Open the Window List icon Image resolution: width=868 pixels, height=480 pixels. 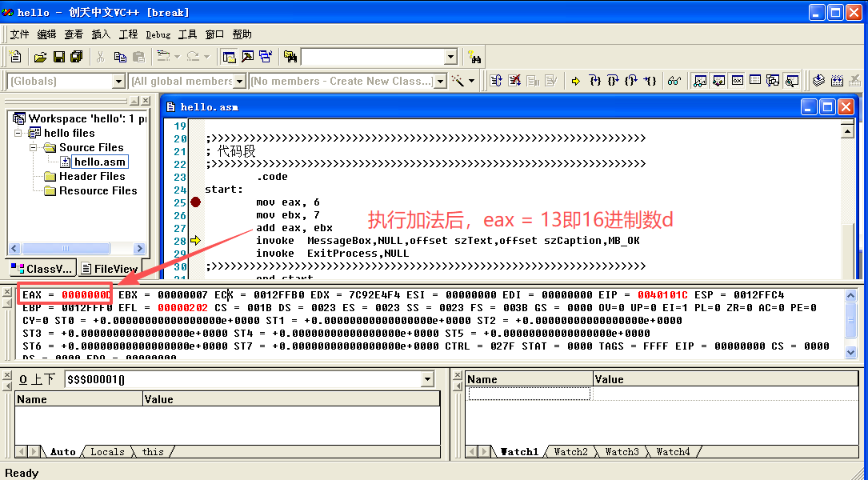266,57
